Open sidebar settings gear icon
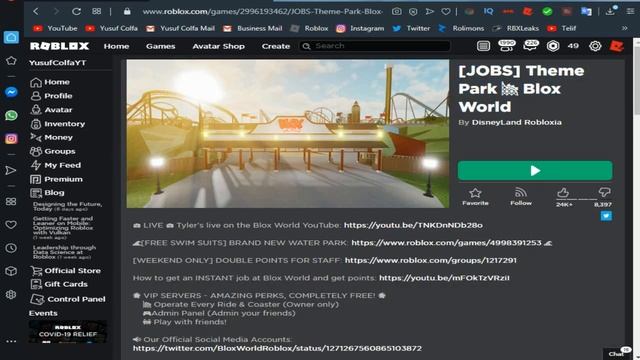Viewport: 640px width, 360px height. tap(11, 294)
